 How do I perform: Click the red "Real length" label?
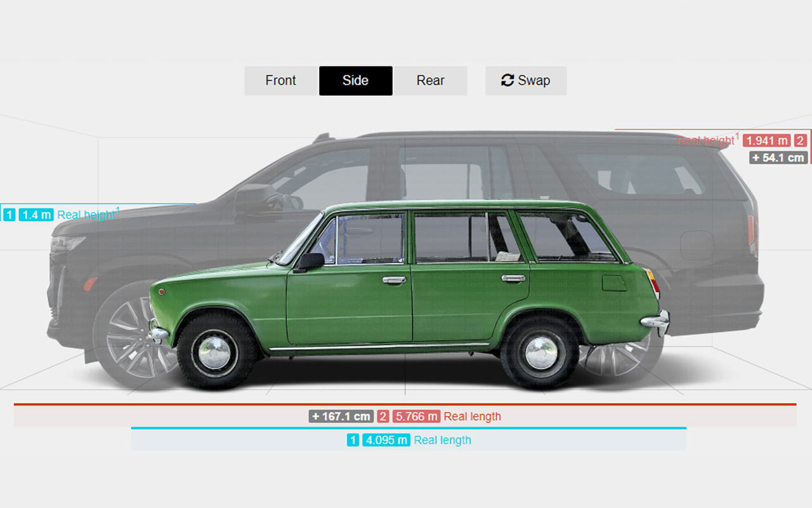pos(472,417)
